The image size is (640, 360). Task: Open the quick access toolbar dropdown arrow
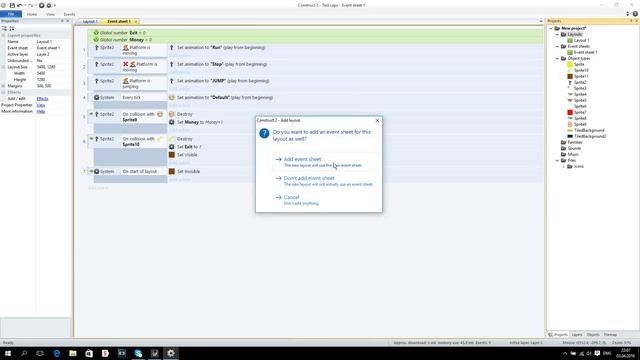click(55, 5)
